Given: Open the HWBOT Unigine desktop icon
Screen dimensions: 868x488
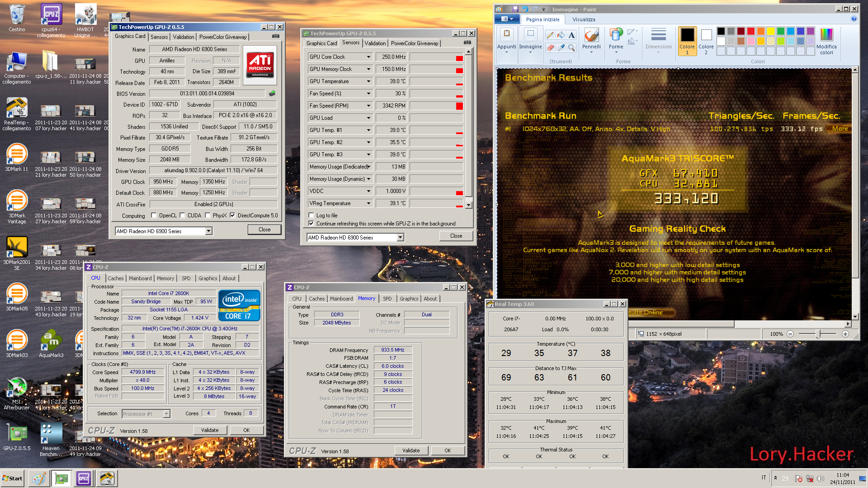Looking at the screenshot, I should coord(85,20).
